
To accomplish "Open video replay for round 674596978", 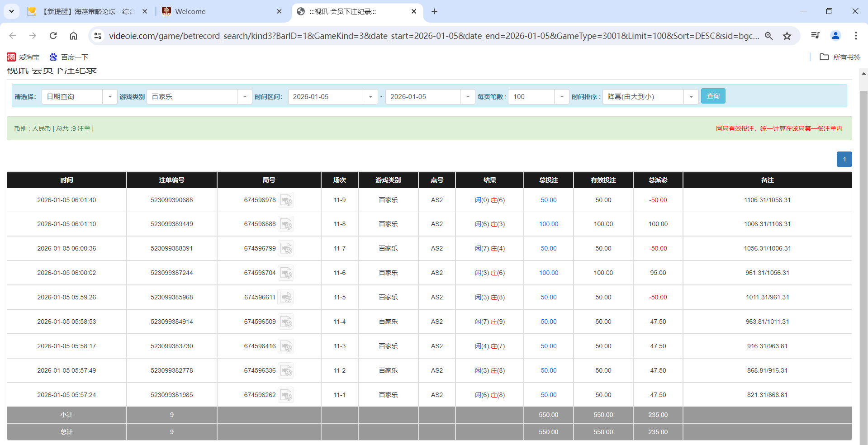I will 286,200.
